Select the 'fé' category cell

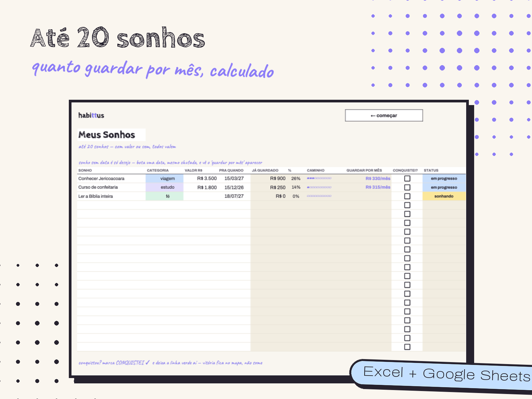165,196
